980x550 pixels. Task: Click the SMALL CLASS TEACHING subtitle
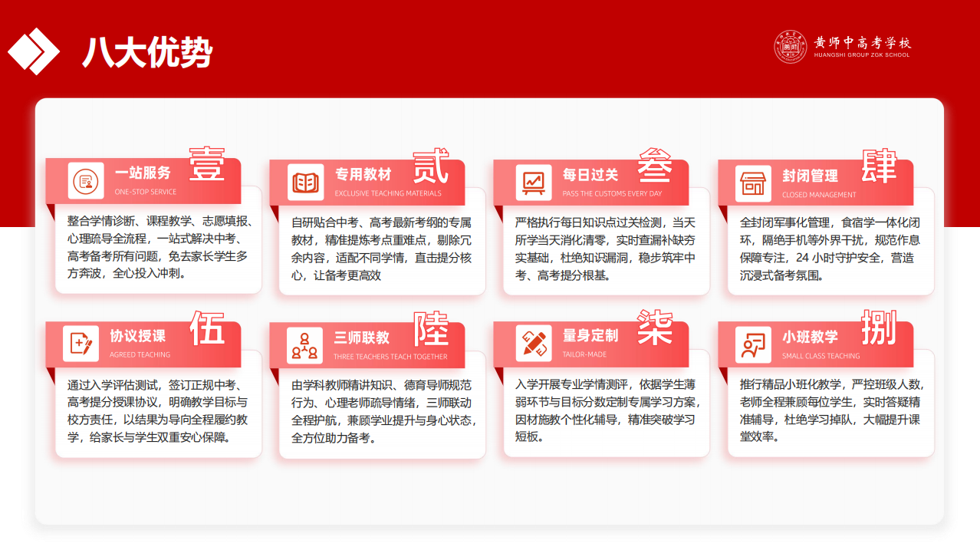click(x=821, y=356)
